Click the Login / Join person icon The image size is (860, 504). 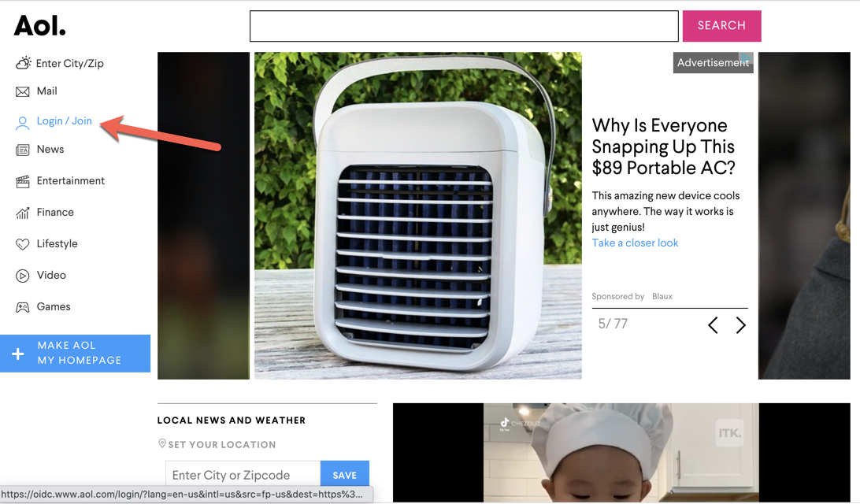tap(23, 123)
